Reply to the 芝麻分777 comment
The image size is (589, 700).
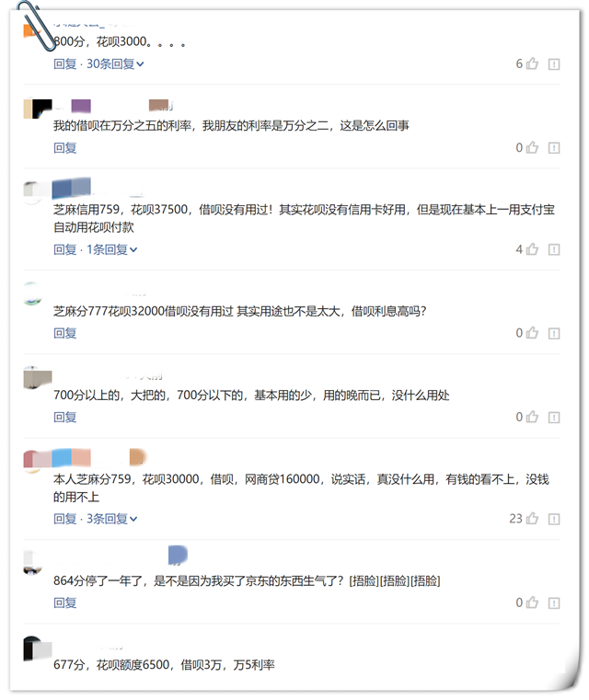click(x=65, y=333)
